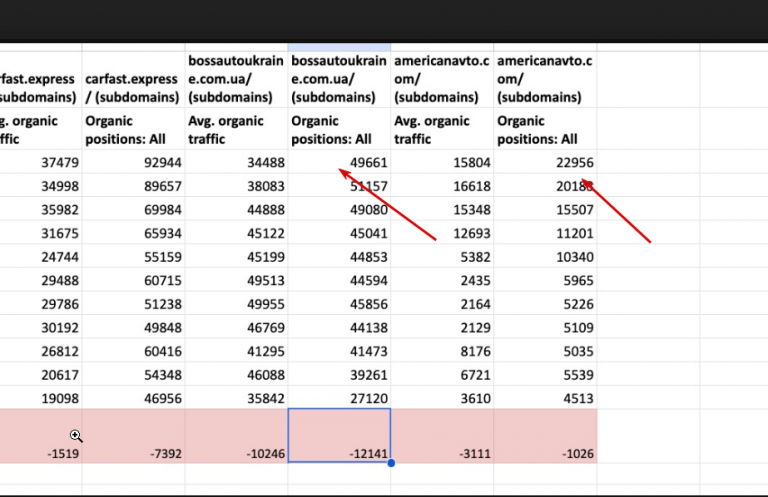Choose the cell reading 11201
Screen dimensions: 768x497
tap(545, 233)
